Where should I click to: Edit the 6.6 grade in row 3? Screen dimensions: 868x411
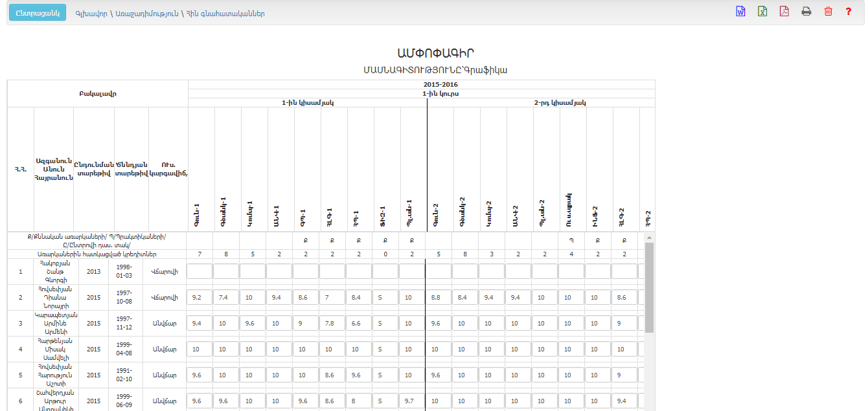click(x=358, y=323)
